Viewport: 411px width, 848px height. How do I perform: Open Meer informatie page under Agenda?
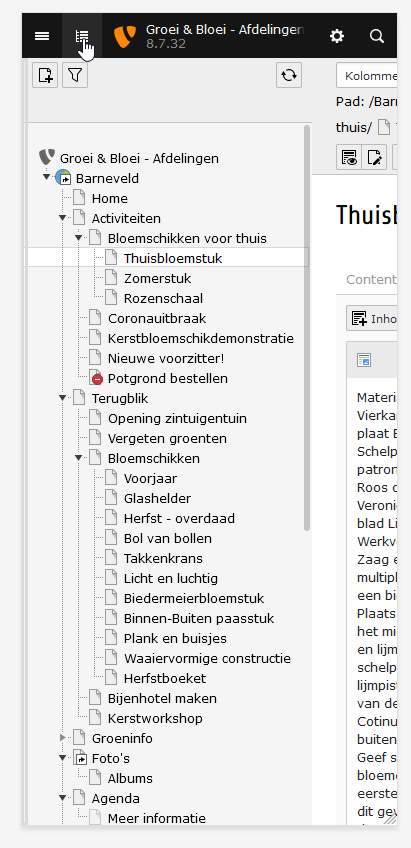tap(157, 818)
